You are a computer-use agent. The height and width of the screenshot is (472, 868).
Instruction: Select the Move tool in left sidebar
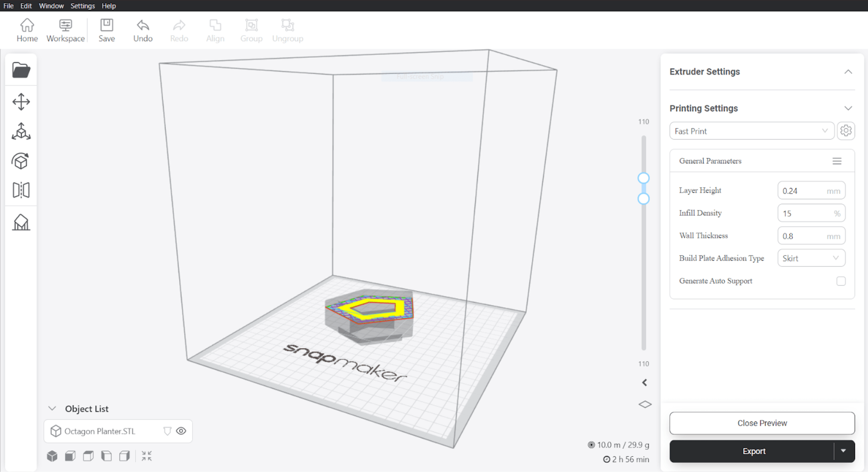pos(21,102)
